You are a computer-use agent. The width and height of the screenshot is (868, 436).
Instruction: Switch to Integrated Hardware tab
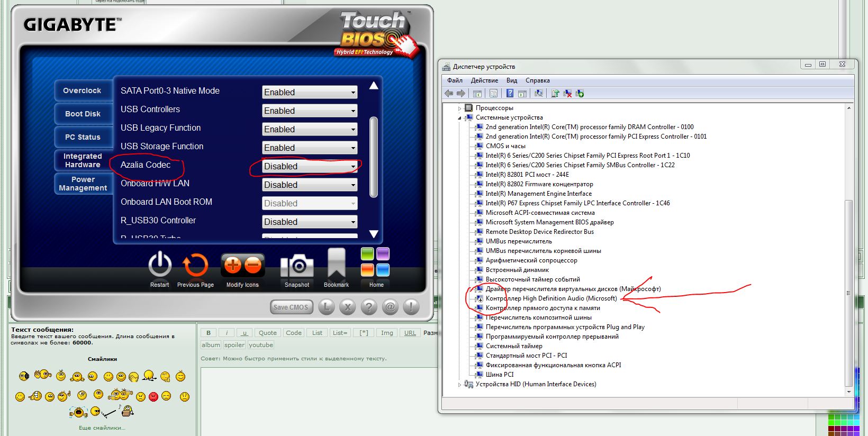click(x=83, y=160)
